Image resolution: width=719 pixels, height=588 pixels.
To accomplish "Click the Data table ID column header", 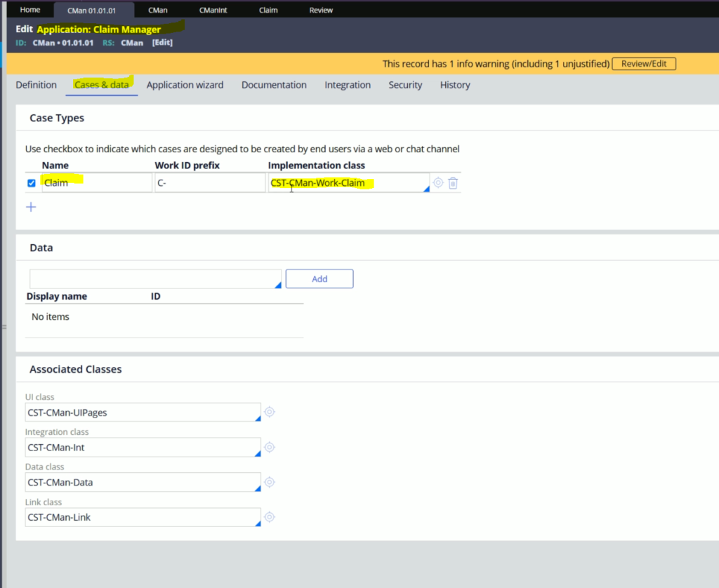I will pyautogui.click(x=155, y=296).
